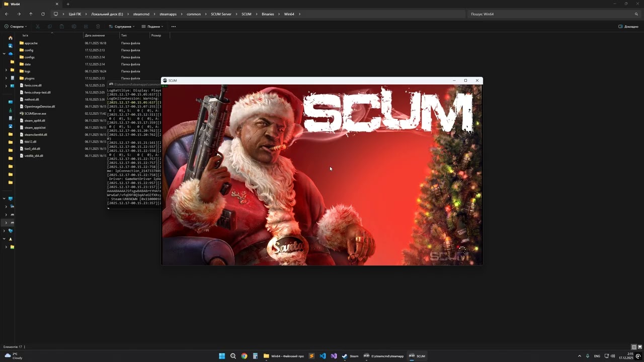The height and width of the screenshot is (362, 644).
Task: Click the Cut scissors icon
Action: click(37, 27)
